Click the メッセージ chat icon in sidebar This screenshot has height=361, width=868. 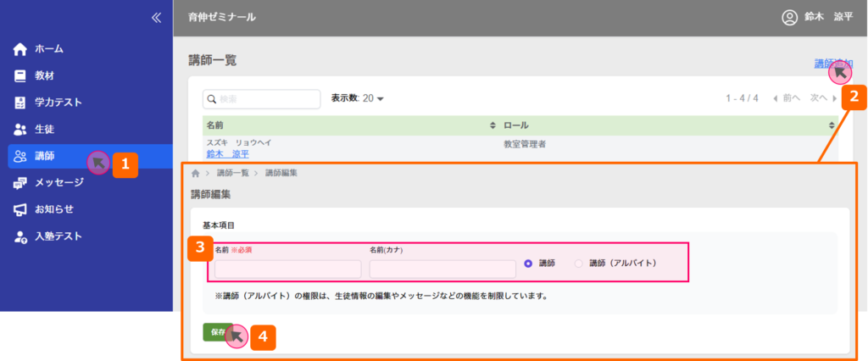click(21, 182)
